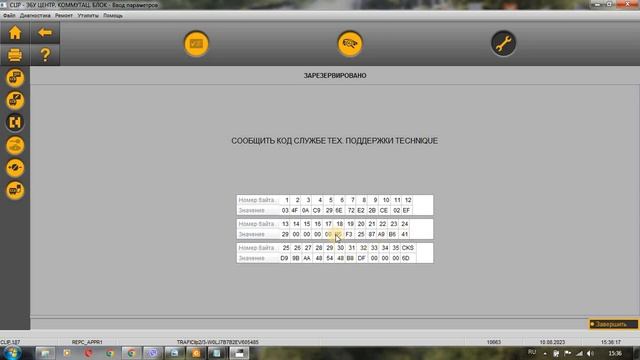Open the purple Viber taskbar icon
The image size is (640, 360).
point(153,353)
